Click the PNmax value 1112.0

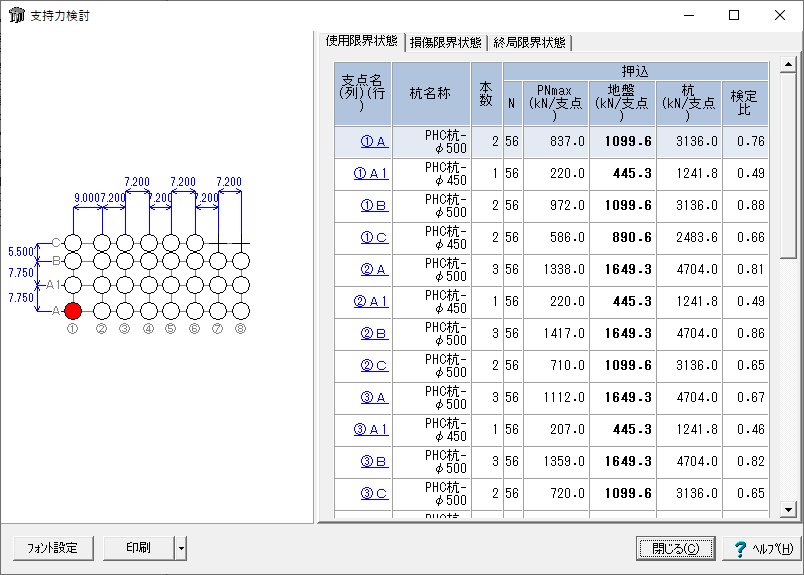tap(564, 398)
